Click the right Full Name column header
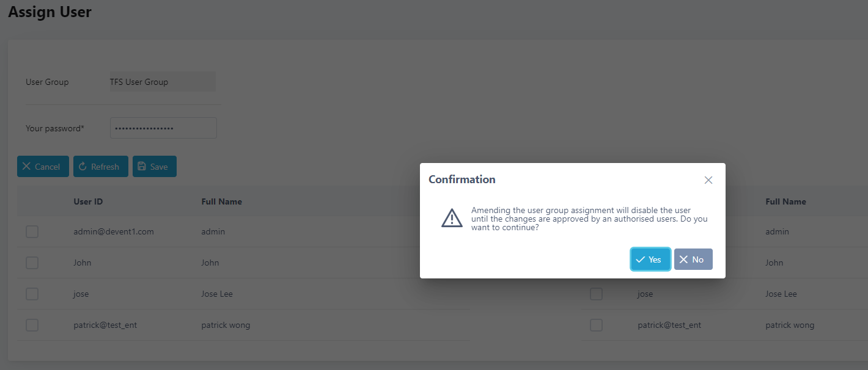 [x=785, y=201]
